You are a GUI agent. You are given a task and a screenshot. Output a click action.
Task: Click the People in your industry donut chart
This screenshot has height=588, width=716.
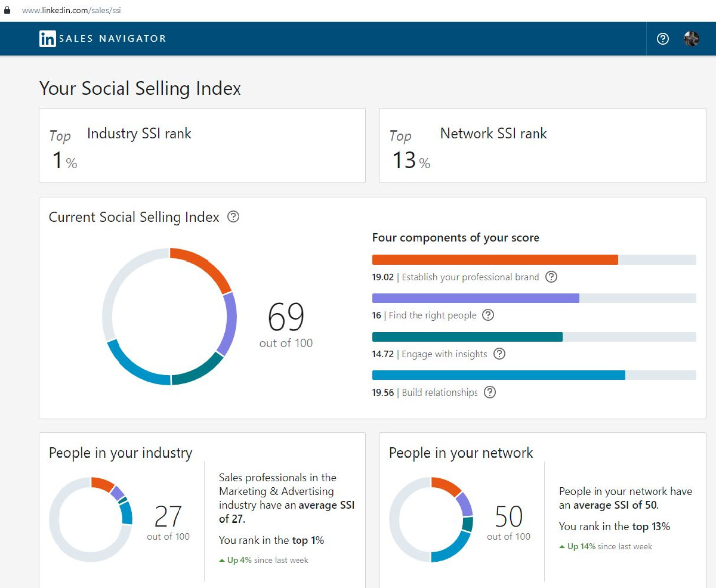(91, 519)
